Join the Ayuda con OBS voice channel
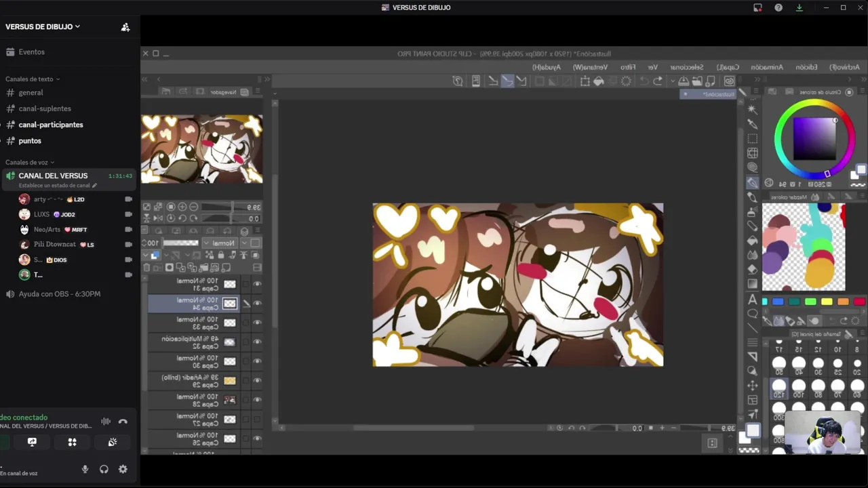Screen dimensions: 868x488 [x=59, y=294]
